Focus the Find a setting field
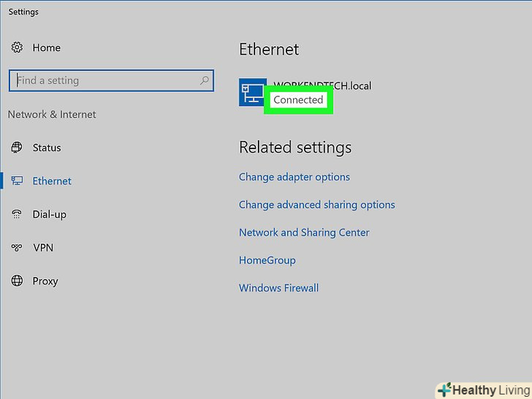Viewport: 532px width, 399px height. (x=111, y=80)
